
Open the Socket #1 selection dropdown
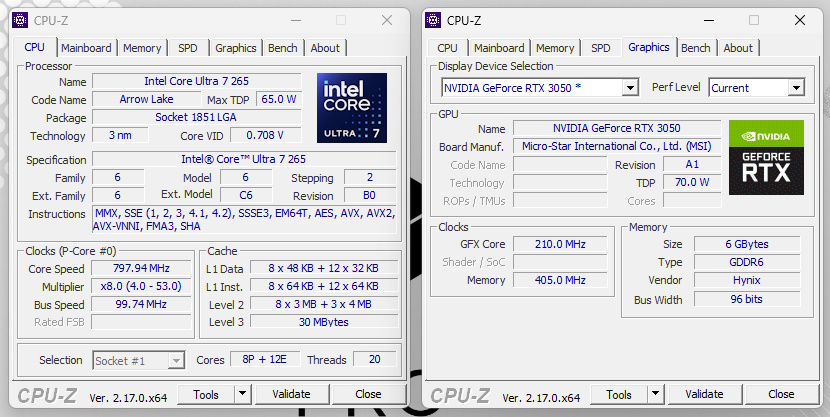176,361
